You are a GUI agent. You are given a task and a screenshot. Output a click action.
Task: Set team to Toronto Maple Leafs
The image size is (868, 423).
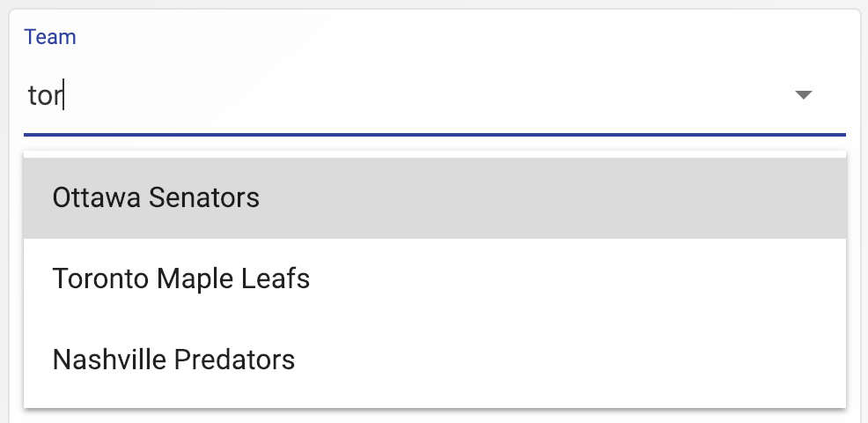click(x=181, y=279)
